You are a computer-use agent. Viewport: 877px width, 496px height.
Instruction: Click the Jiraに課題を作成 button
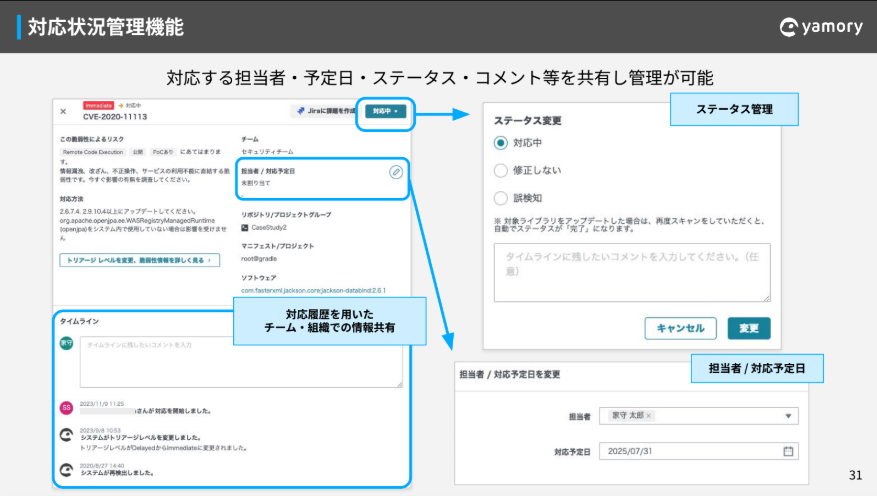coord(324,111)
